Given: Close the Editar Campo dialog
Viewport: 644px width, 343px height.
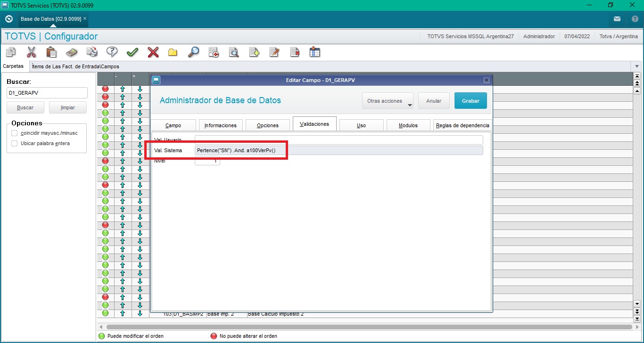Looking at the screenshot, I should coord(487,80).
